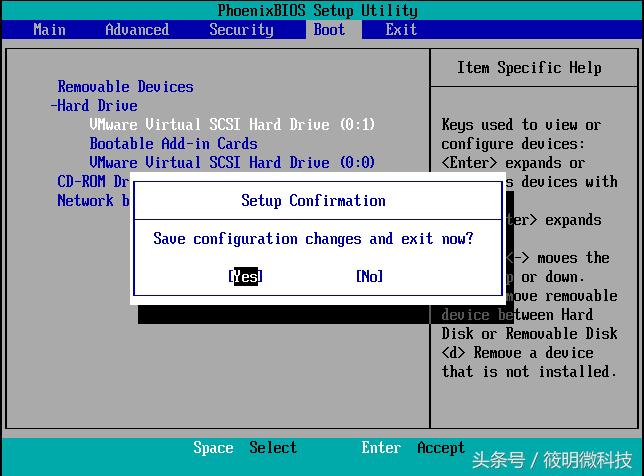Select the Network boot entry
The height and width of the screenshot is (476, 644).
(93, 200)
